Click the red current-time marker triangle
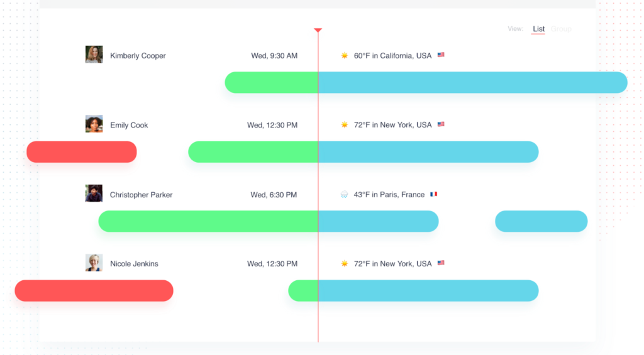 (318, 30)
